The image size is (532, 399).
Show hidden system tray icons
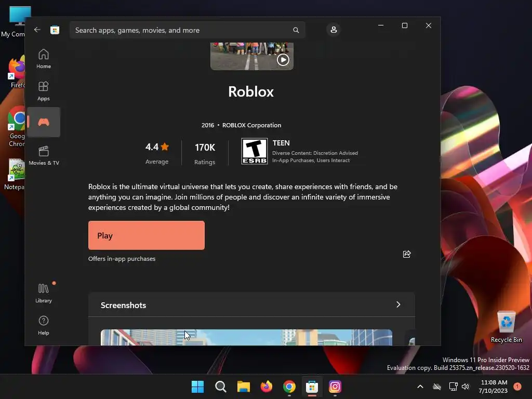420,387
